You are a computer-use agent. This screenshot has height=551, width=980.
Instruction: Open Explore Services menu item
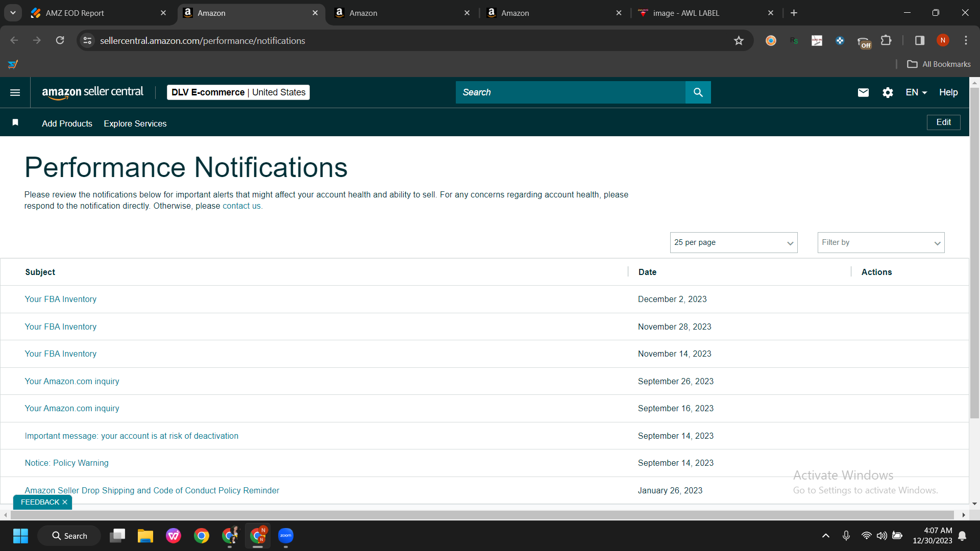pyautogui.click(x=135, y=123)
